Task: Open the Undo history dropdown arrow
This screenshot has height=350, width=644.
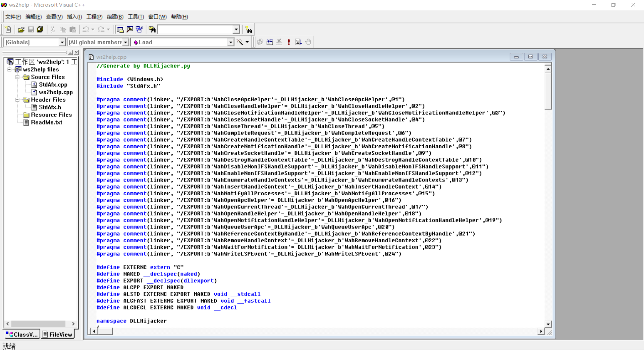Action: [93, 30]
